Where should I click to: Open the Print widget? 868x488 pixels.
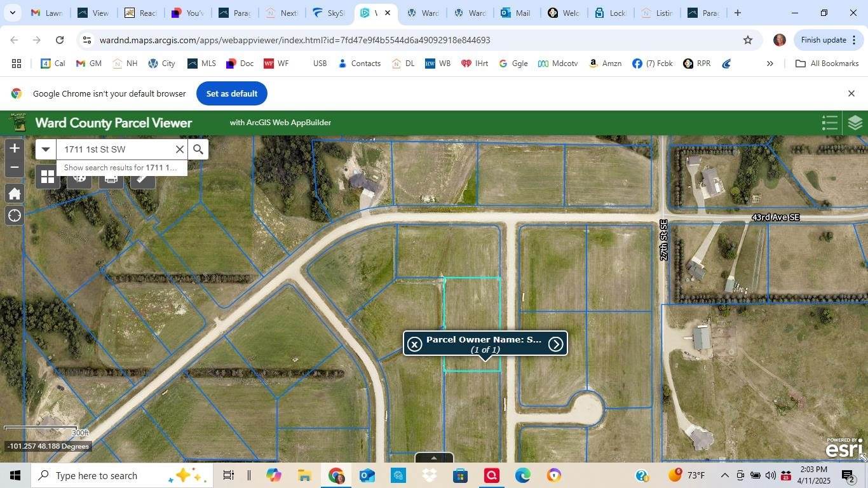(x=111, y=177)
